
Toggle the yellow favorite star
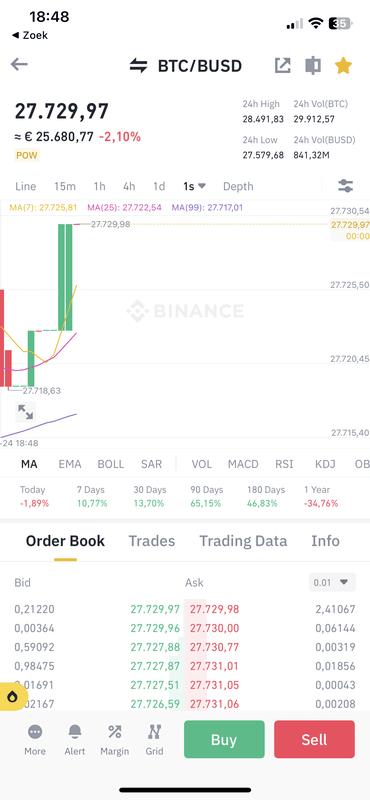(343, 65)
